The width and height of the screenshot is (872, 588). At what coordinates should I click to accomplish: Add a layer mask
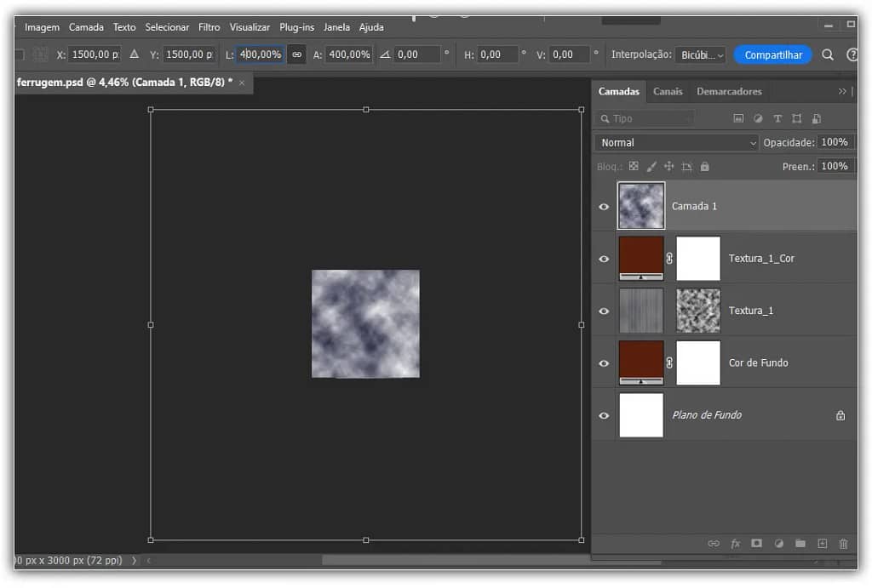pyautogui.click(x=756, y=543)
